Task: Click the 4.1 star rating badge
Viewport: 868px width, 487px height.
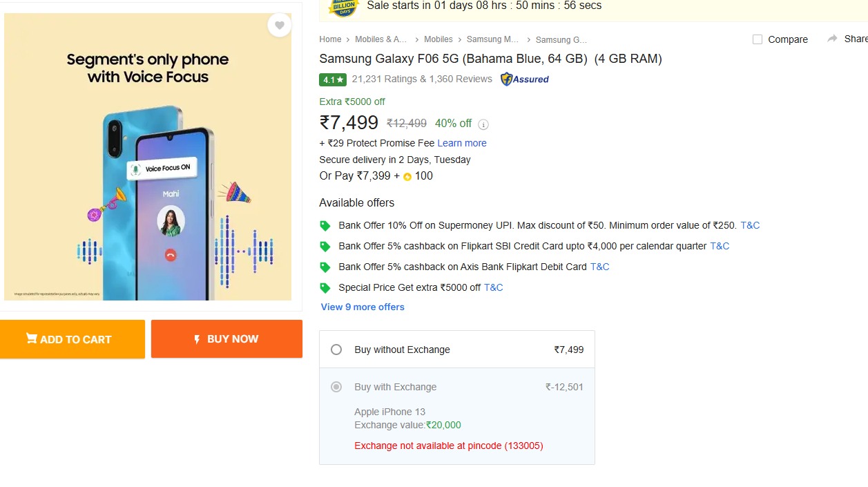Action: (333, 79)
